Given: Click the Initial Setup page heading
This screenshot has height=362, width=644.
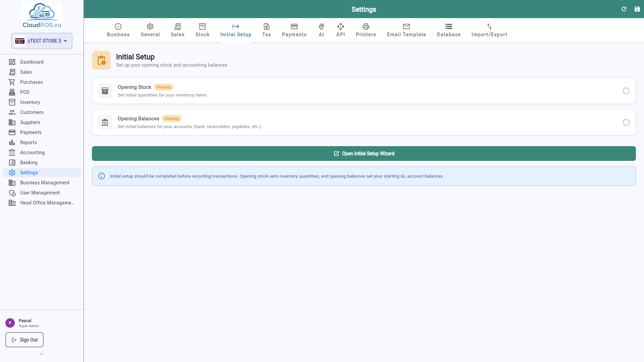Looking at the screenshot, I should [135, 57].
